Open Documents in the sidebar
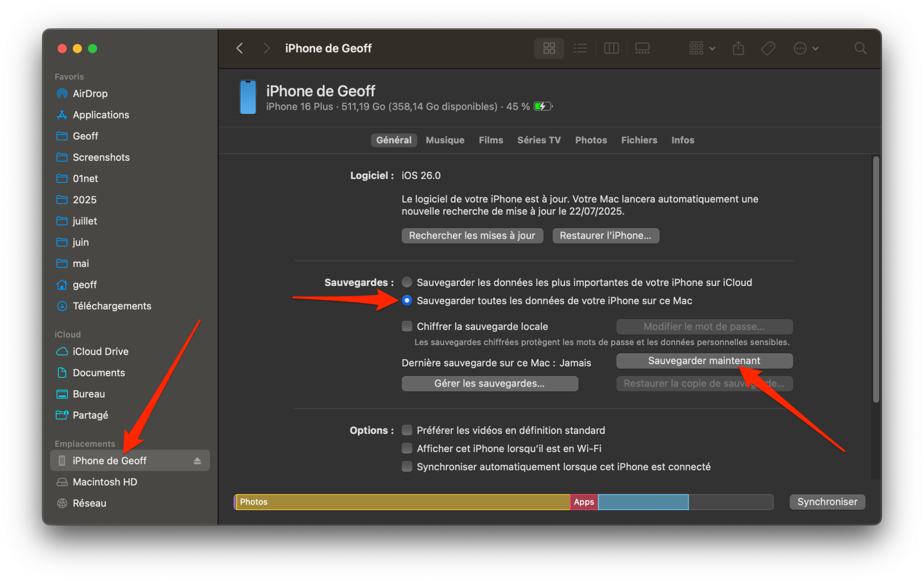Viewport: 924px width, 581px height. coord(130,373)
